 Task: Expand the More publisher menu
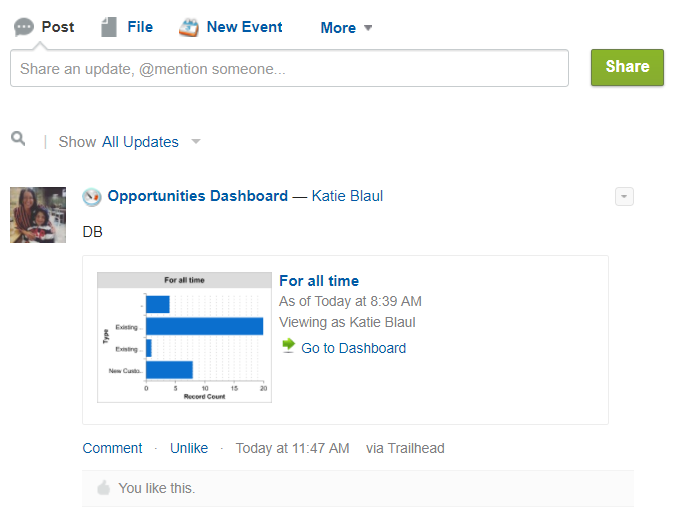pyautogui.click(x=346, y=28)
